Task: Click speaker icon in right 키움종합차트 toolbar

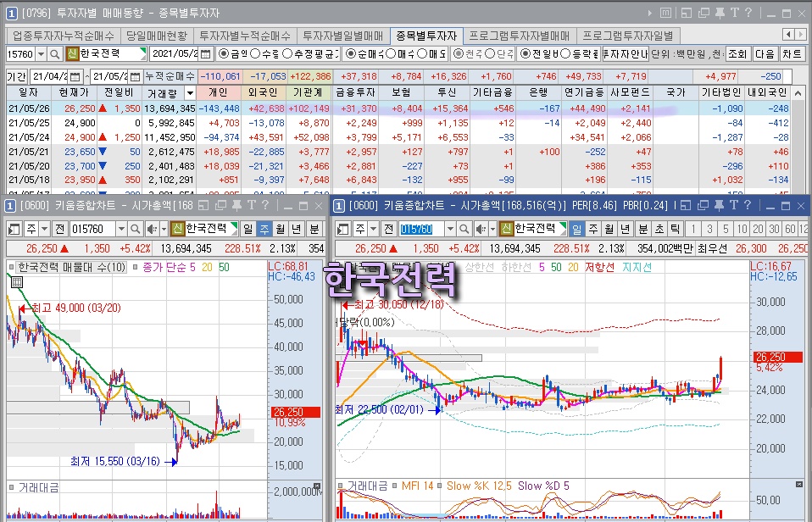Action: pos(481,229)
